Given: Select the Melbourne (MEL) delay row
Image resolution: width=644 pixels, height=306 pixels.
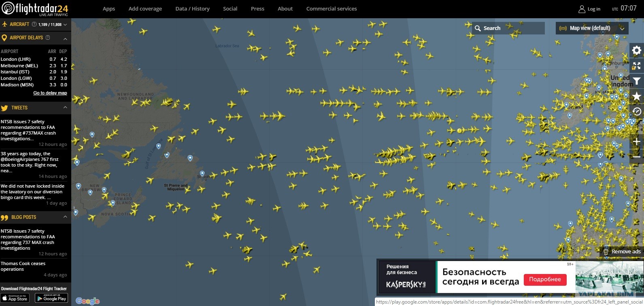Looking at the screenshot, I should point(34,66).
